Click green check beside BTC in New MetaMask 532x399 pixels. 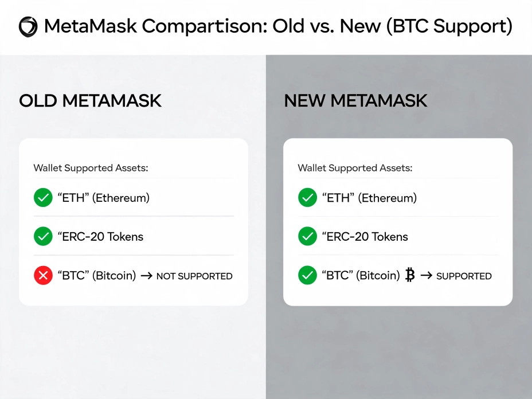point(307,275)
